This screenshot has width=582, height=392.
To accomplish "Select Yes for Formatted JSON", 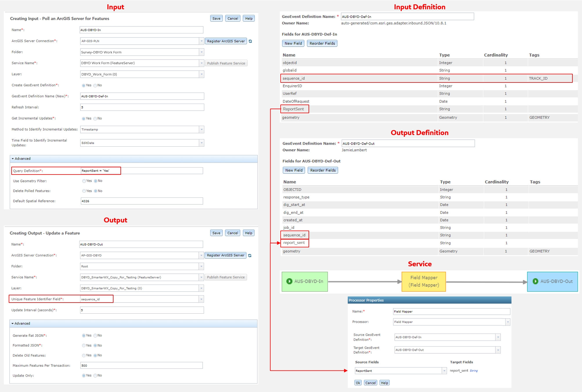I will [84, 346].
